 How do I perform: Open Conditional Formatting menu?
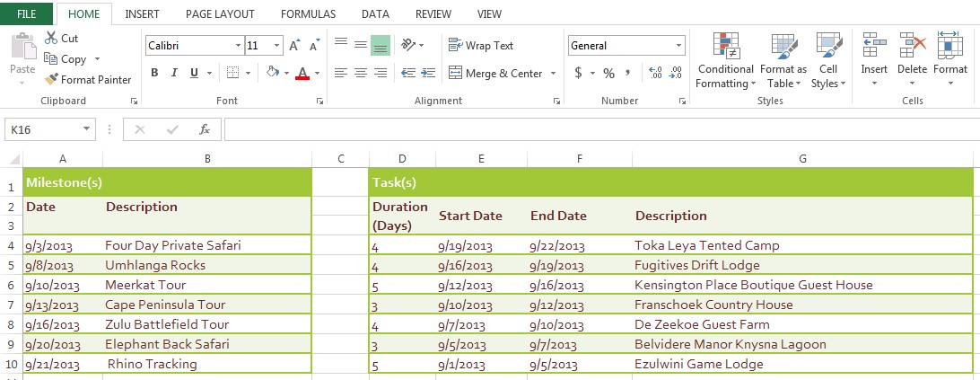[725, 60]
